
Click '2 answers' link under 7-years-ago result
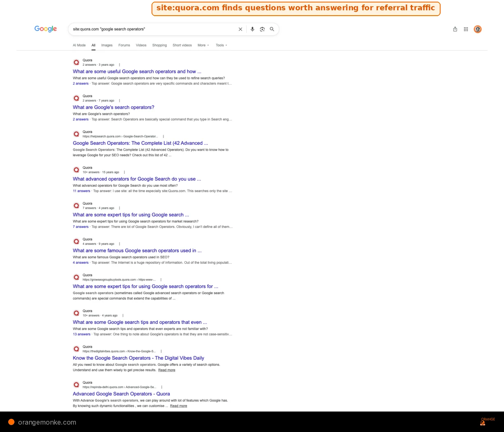tap(81, 119)
